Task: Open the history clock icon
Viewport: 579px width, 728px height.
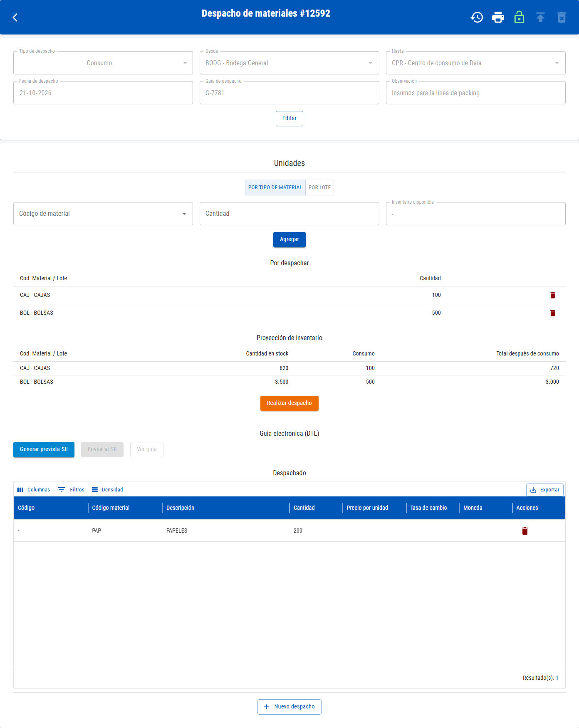Action: 477,17
